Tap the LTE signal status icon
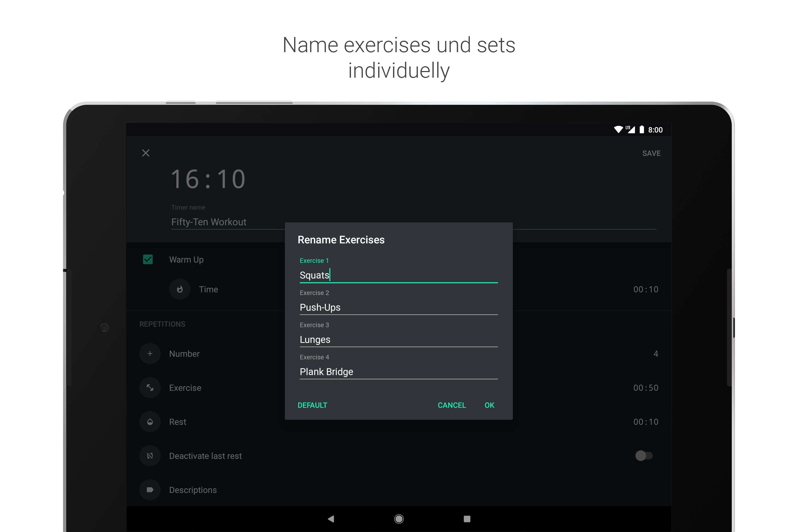Screen dimensions: 798x532 click(630, 129)
